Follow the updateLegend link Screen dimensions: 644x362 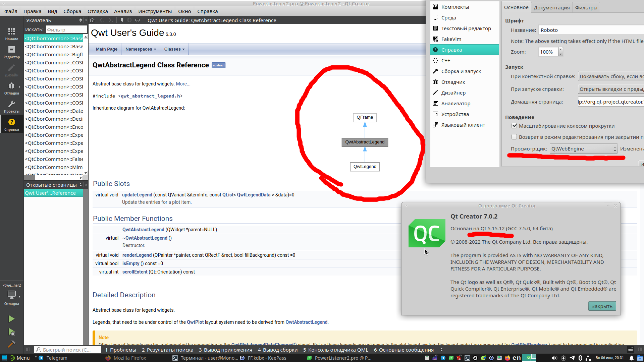point(137,194)
